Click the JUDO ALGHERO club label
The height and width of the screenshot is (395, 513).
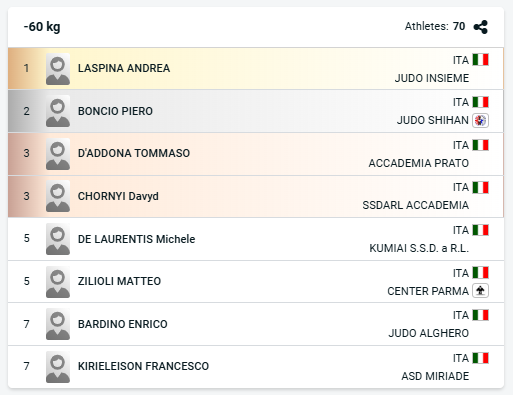(429, 333)
